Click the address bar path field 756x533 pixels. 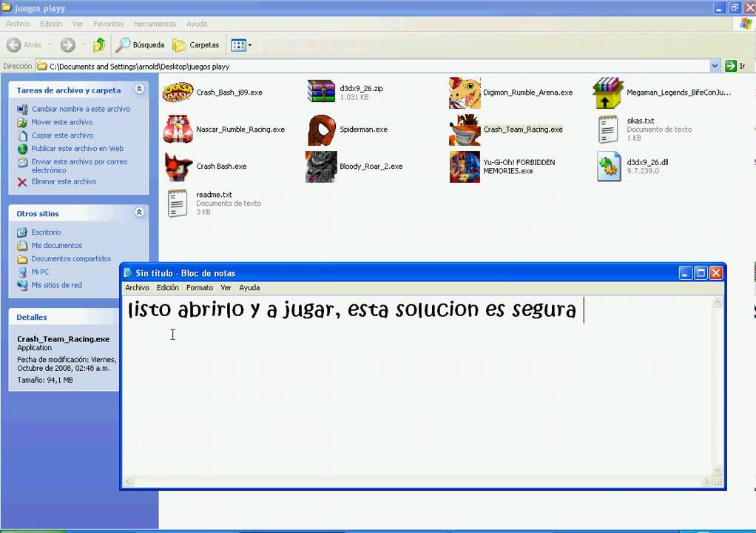pos(372,66)
